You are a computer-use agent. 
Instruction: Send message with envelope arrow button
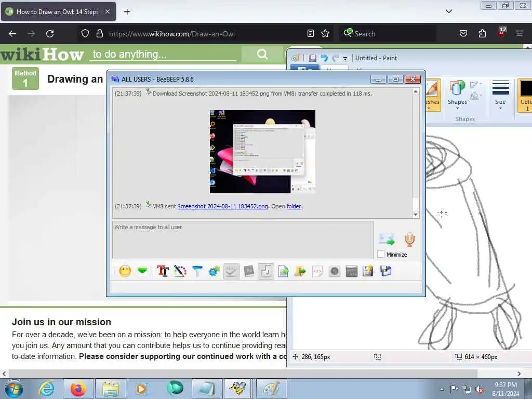click(x=387, y=239)
